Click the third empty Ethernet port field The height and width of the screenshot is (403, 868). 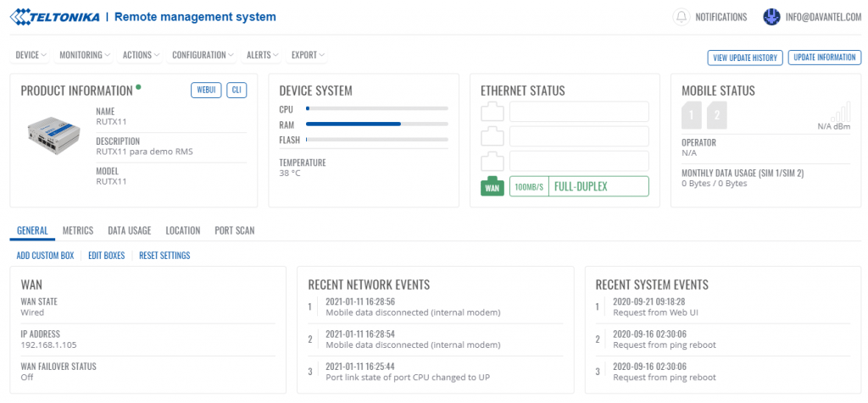click(579, 162)
